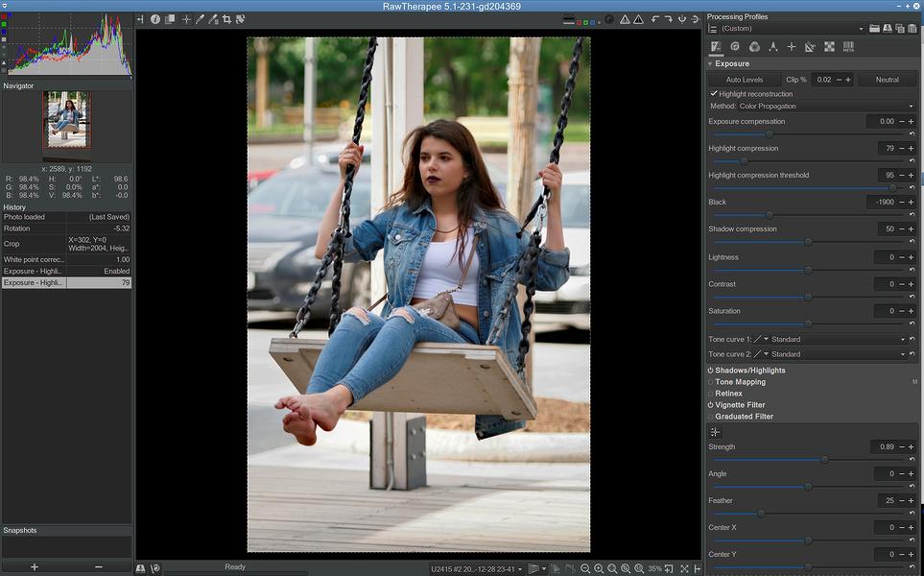Switch to the Detail tools tab
The image size is (924, 576).
click(x=735, y=47)
